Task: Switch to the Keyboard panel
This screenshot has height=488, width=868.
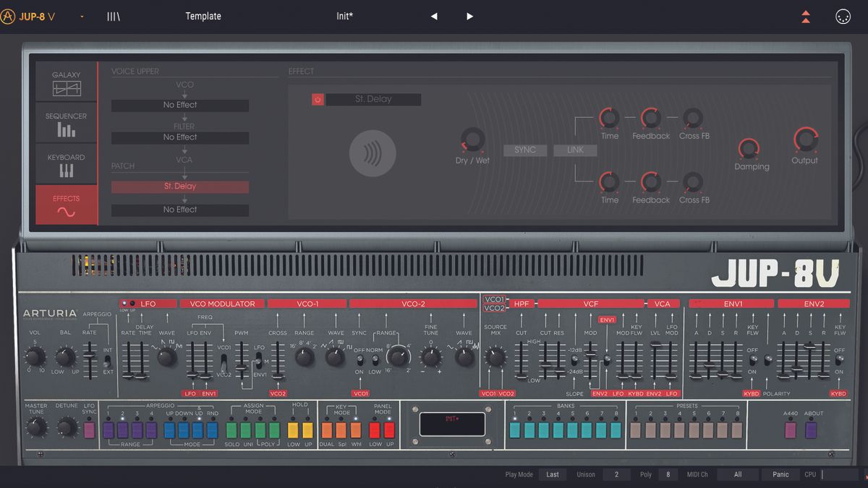Action: (x=66, y=163)
